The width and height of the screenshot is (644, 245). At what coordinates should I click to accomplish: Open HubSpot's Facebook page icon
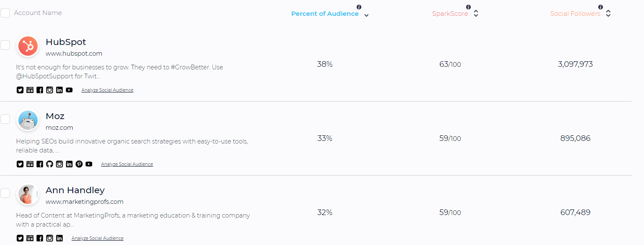pos(40,90)
